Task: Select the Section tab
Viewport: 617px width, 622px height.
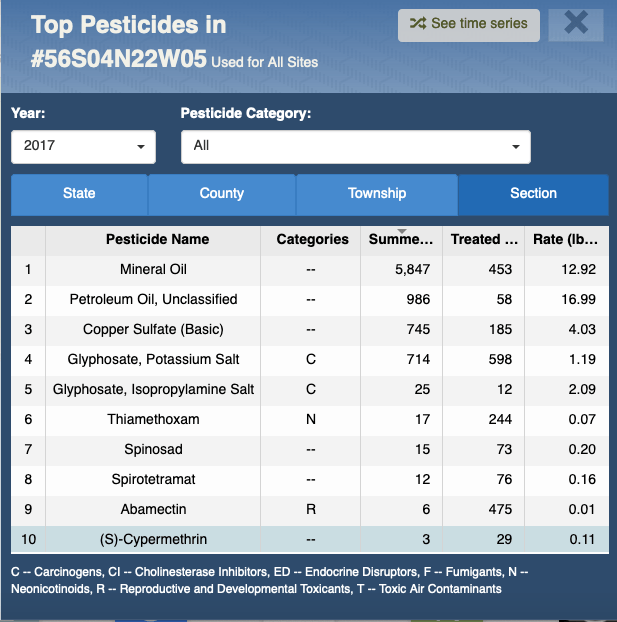Action: click(x=533, y=194)
